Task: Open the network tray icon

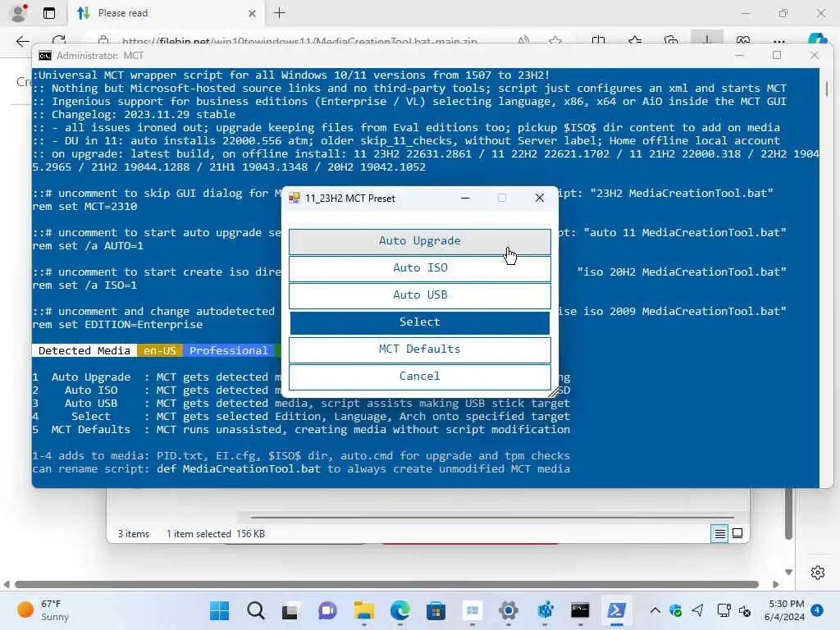Action: [724, 610]
